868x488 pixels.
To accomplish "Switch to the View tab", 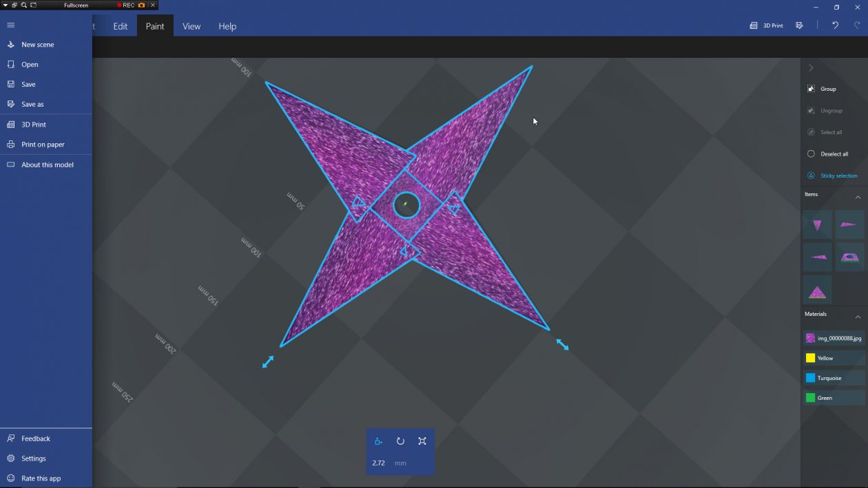I will [192, 25].
